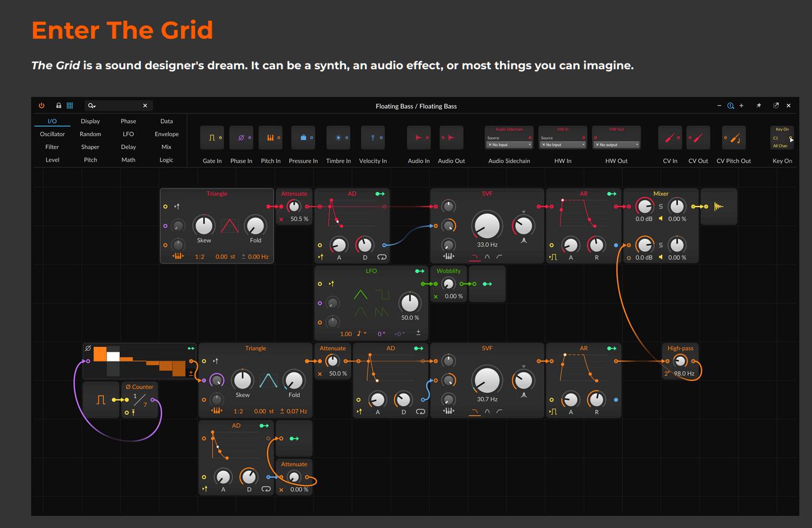The image size is (812, 528).
Task: Toggle the LFO bipolar plus-minus button
Action: pyautogui.click(x=418, y=333)
